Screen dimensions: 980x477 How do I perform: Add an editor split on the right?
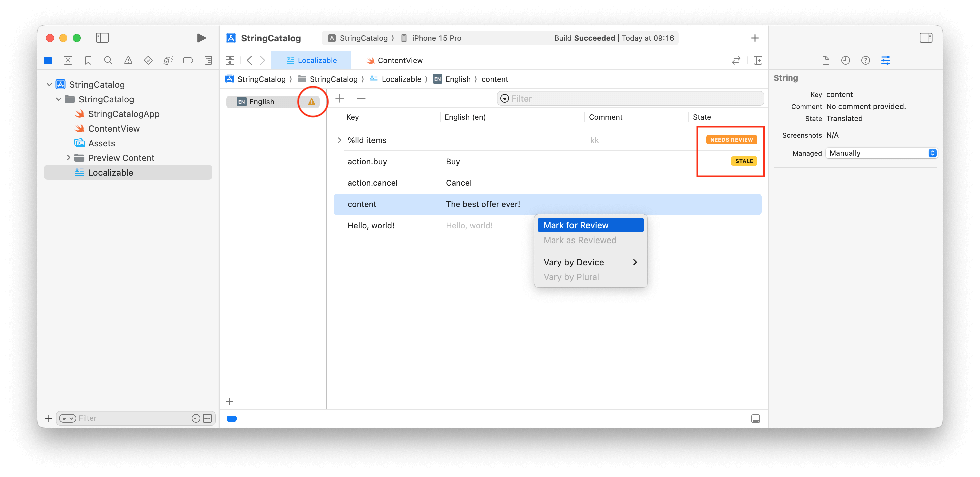tap(758, 60)
